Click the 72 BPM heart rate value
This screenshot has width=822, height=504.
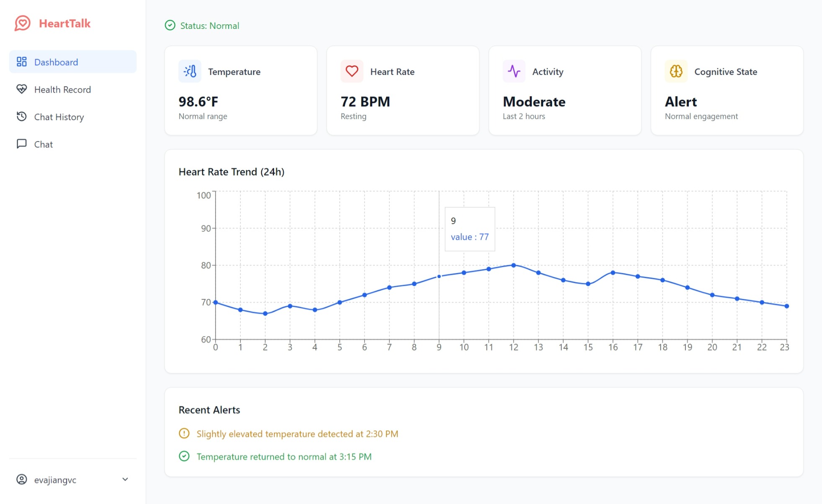(x=365, y=102)
